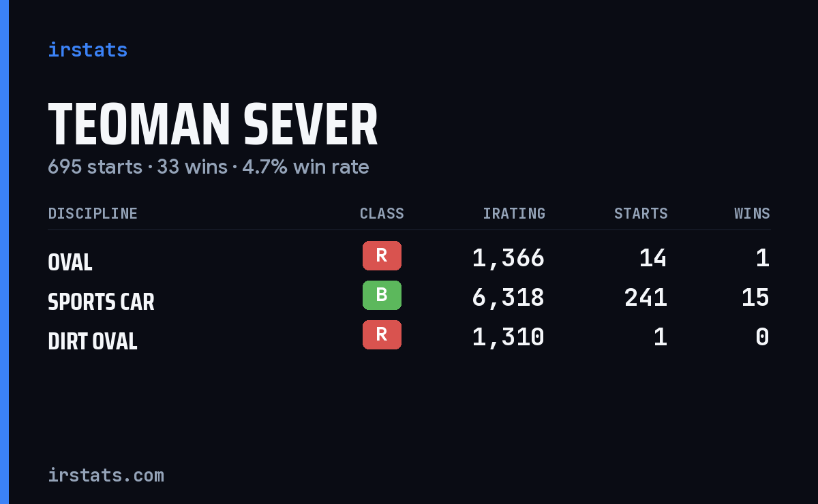Sort by the Discipline column header
The width and height of the screenshot is (818, 504).
click(93, 214)
